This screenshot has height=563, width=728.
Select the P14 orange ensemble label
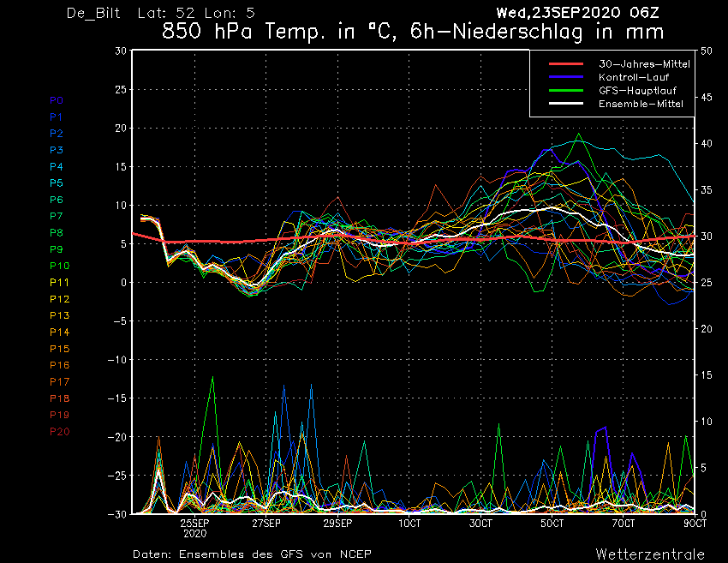(x=59, y=332)
